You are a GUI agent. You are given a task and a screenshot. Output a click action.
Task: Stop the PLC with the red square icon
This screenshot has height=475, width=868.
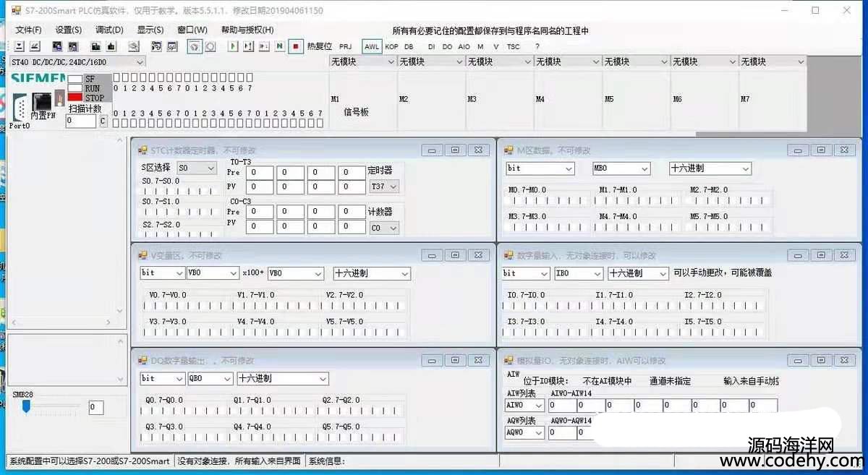pyautogui.click(x=296, y=46)
